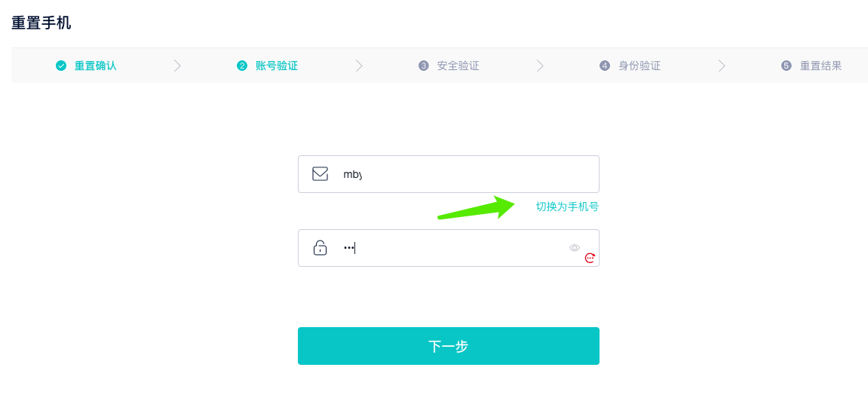Select the 重置确认 step label
Image resolution: width=868 pixels, height=398 pixels.
coord(95,66)
